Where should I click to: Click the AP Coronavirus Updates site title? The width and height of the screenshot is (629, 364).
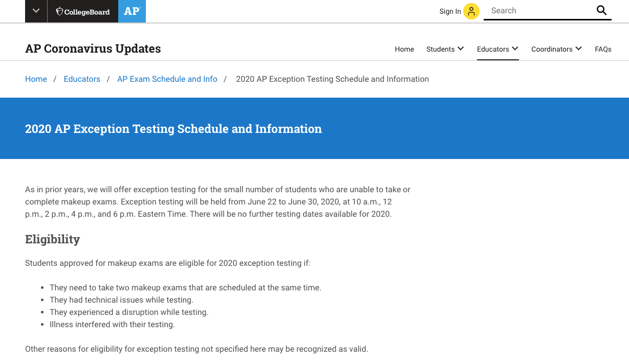coord(93,49)
